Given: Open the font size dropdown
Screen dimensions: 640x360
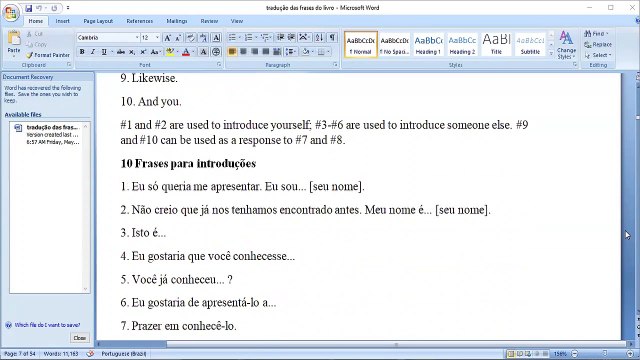Looking at the screenshot, I should pyautogui.click(x=157, y=38).
